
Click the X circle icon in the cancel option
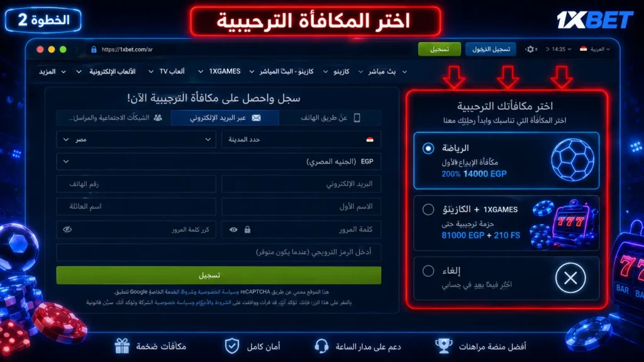(570, 278)
